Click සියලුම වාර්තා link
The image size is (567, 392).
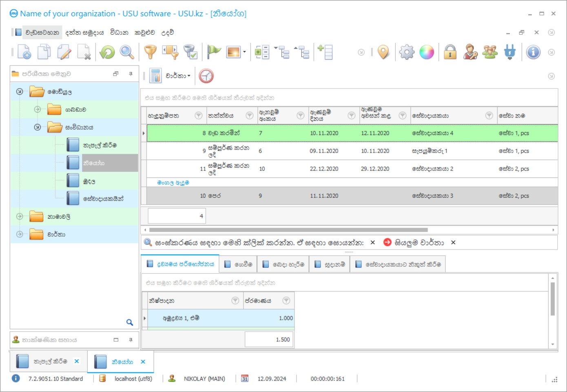(x=419, y=242)
